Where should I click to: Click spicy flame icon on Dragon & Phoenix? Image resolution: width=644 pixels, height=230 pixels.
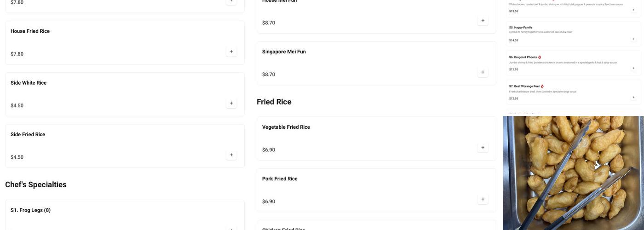[x=540, y=57]
